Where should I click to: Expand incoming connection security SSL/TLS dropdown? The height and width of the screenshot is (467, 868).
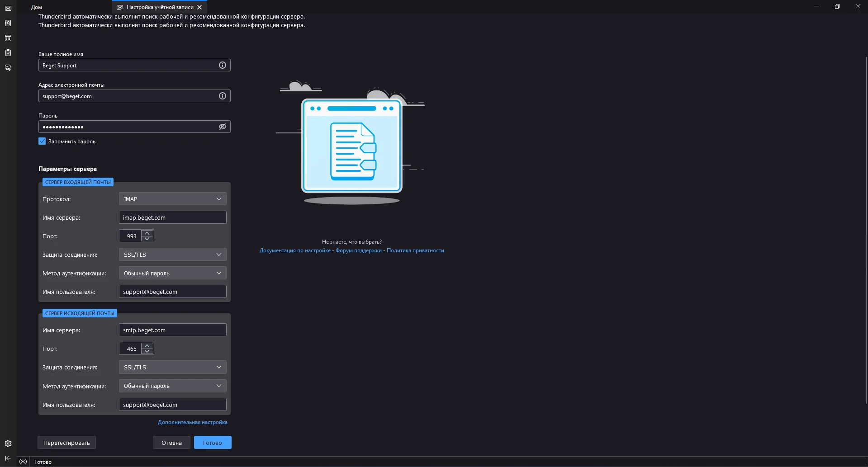[172, 255]
